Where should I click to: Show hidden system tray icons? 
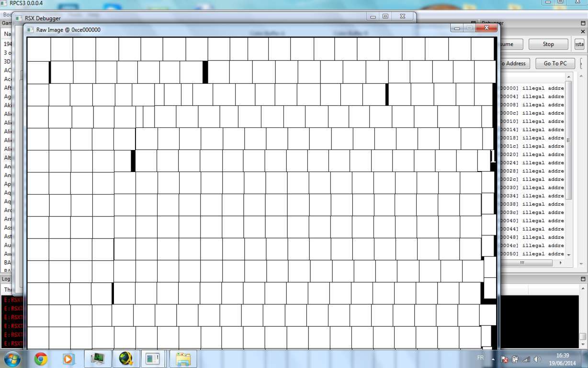(493, 359)
